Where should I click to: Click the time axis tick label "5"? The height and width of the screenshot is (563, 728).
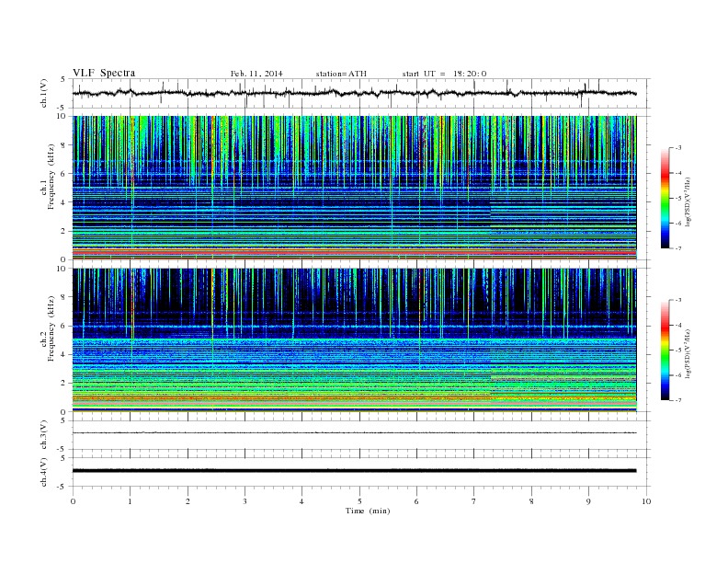(x=359, y=501)
